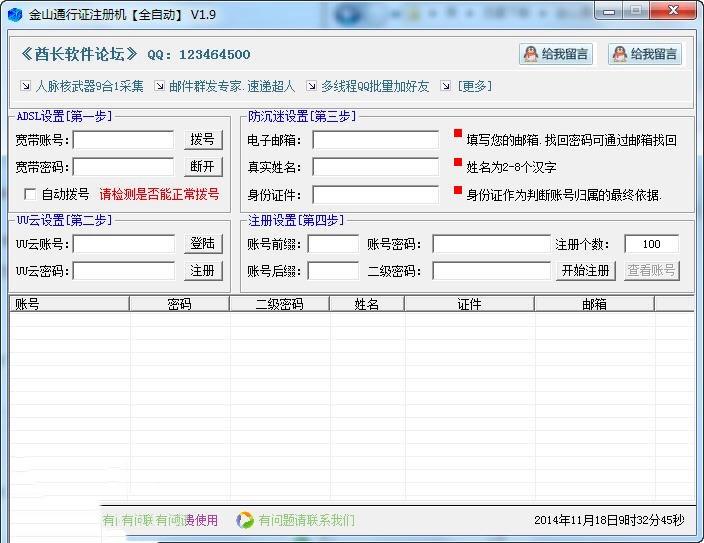Screen dimensions: 704x543
Task: Click the 开始注册 button
Action: pyautogui.click(x=585, y=271)
